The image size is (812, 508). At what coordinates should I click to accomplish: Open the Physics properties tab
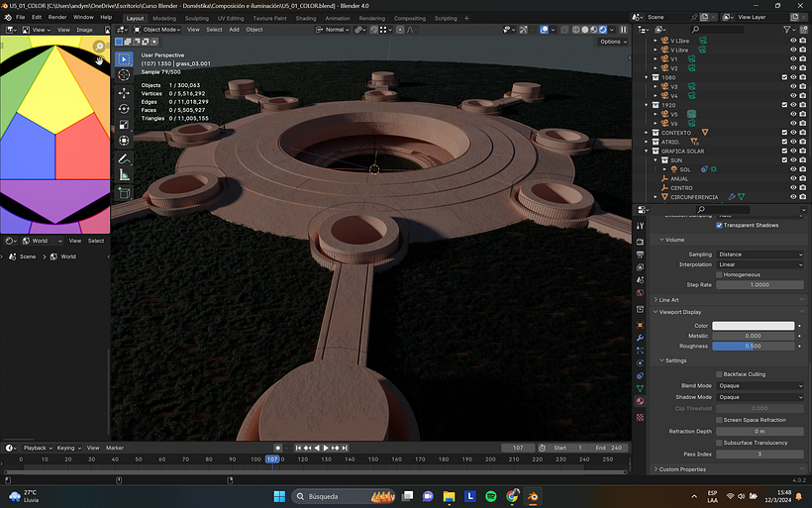click(640, 363)
